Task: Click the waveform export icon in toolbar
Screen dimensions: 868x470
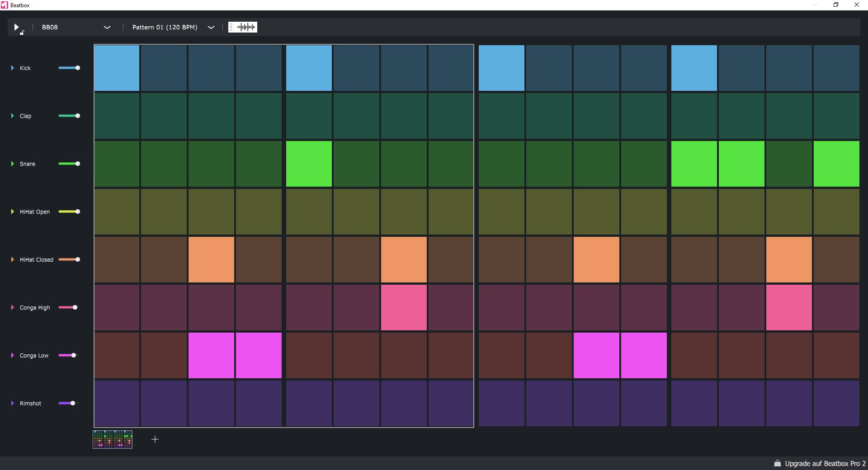Action: click(243, 27)
